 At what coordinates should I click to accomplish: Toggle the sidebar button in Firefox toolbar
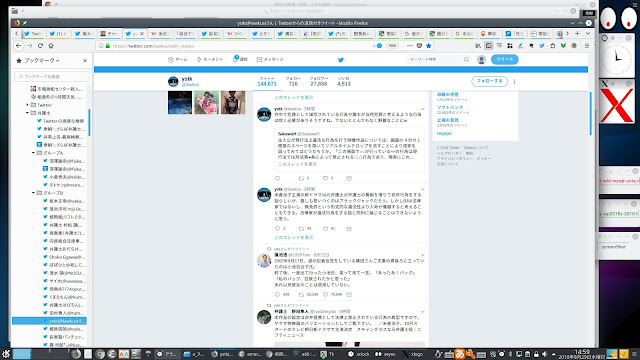point(489,46)
